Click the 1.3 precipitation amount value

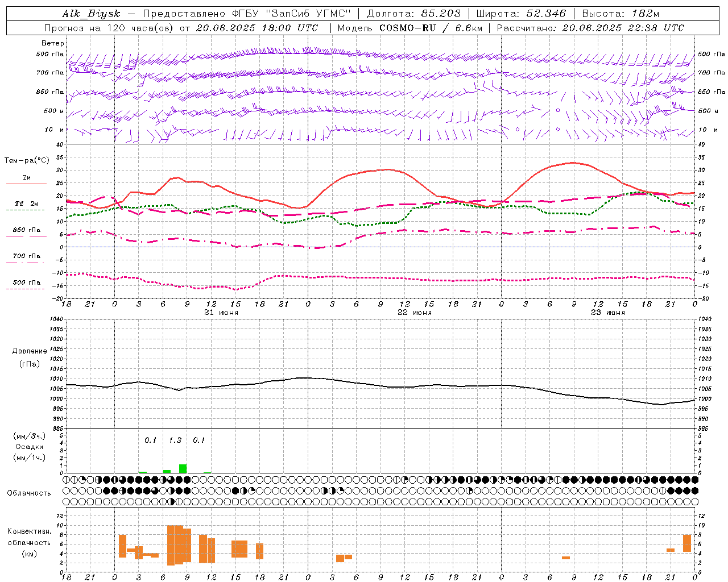175,440
